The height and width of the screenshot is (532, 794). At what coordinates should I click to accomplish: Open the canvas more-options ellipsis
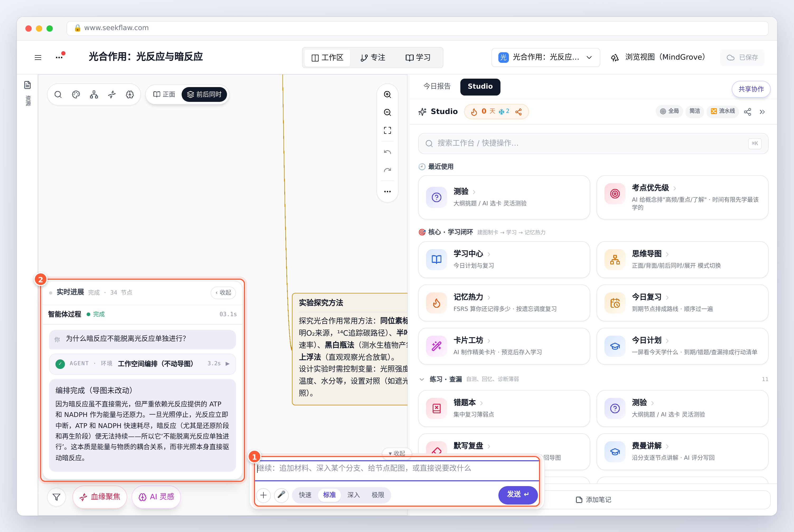(x=387, y=192)
